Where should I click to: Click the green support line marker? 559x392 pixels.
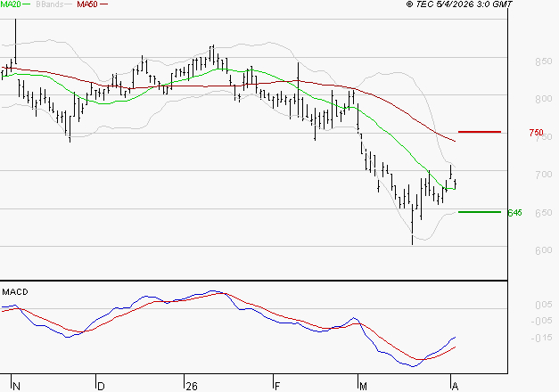click(480, 212)
